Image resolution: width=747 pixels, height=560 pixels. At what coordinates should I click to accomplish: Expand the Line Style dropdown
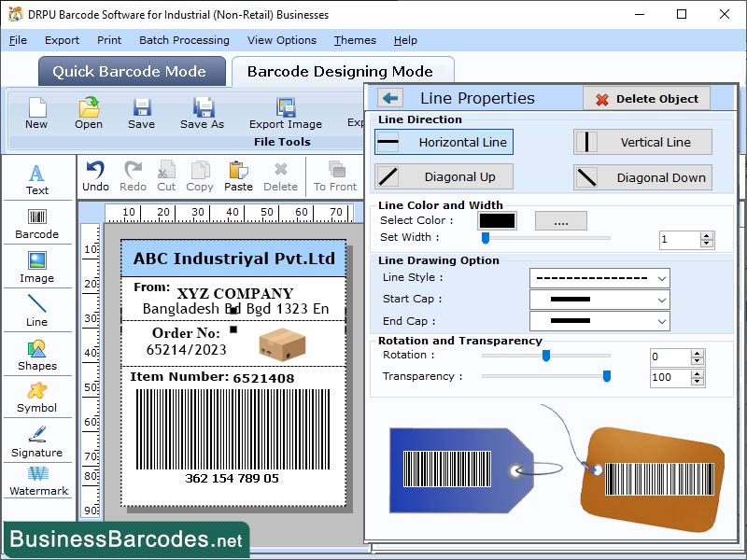pos(662,278)
